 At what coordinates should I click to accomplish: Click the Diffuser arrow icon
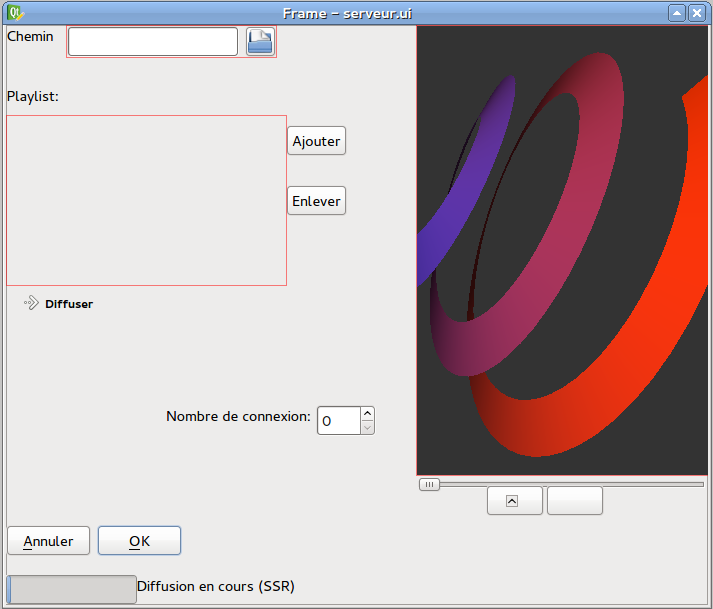coord(31,303)
